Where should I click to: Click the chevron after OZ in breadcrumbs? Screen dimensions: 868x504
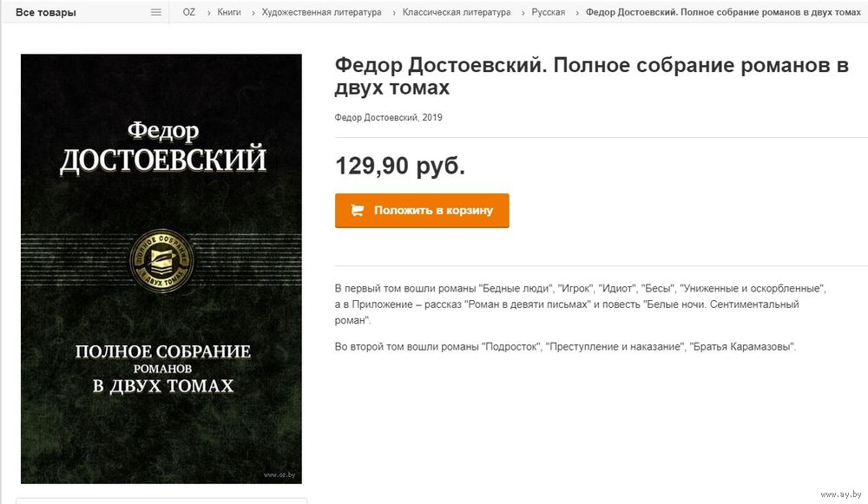point(208,13)
